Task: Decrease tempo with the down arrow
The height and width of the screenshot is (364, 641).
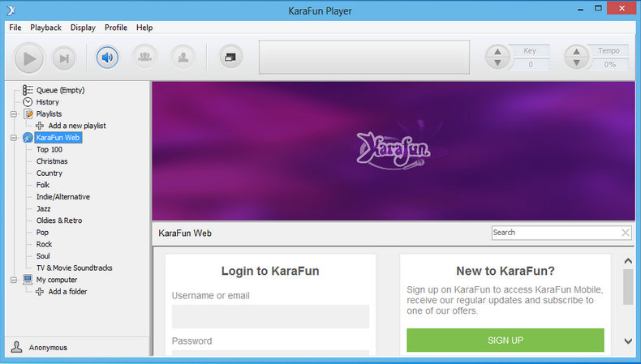Action: [576, 62]
